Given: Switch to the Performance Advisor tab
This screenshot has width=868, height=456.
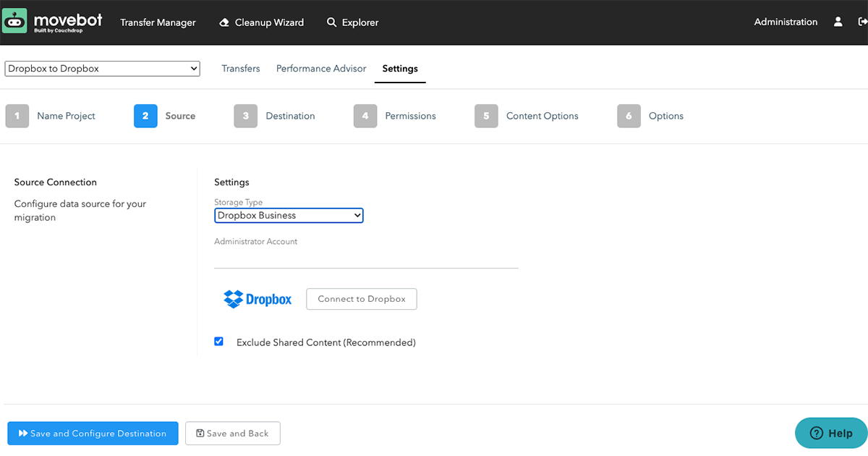Looking at the screenshot, I should coord(320,68).
